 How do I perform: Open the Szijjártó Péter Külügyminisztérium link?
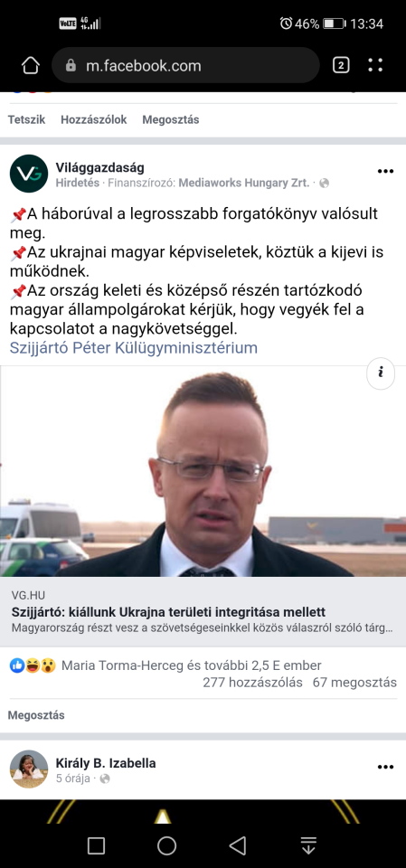pos(134,348)
